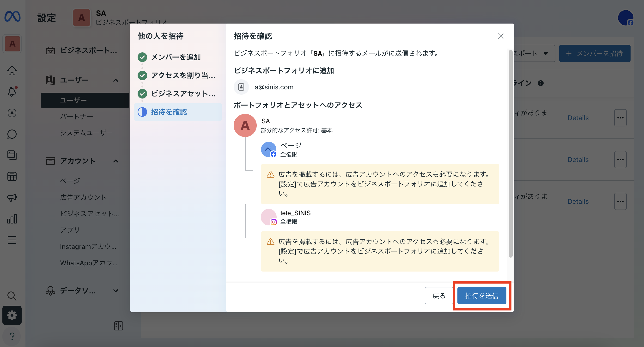This screenshot has height=347, width=644.
Task: Open the Messages chat bubble icon
Action: pos(12,134)
